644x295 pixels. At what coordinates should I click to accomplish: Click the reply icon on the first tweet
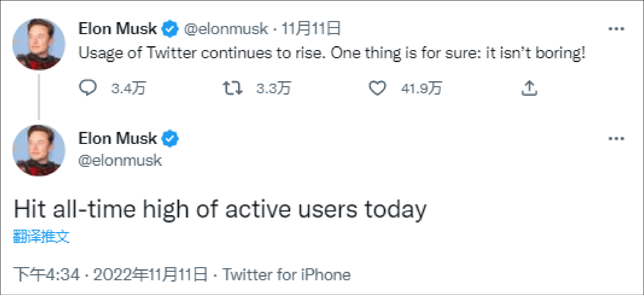(x=88, y=87)
